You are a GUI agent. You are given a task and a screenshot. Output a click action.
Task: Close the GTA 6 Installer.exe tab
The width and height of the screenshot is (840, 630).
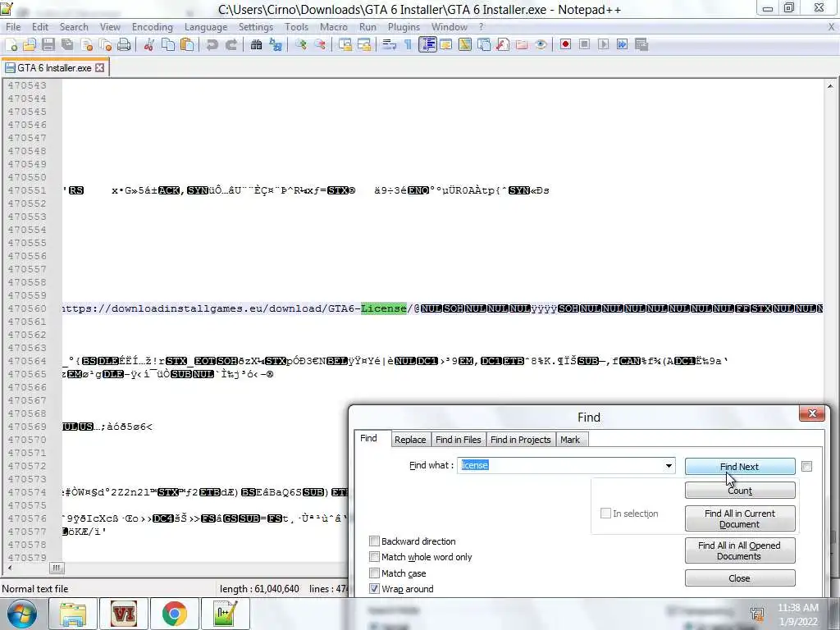pos(99,68)
